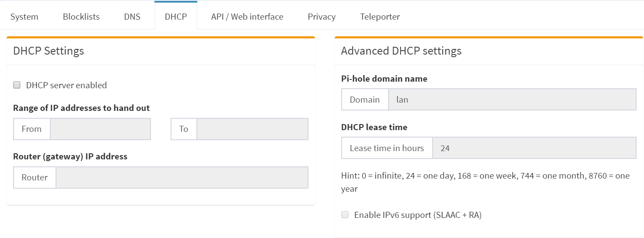
Task: Open the System tab
Action: click(x=24, y=17)
